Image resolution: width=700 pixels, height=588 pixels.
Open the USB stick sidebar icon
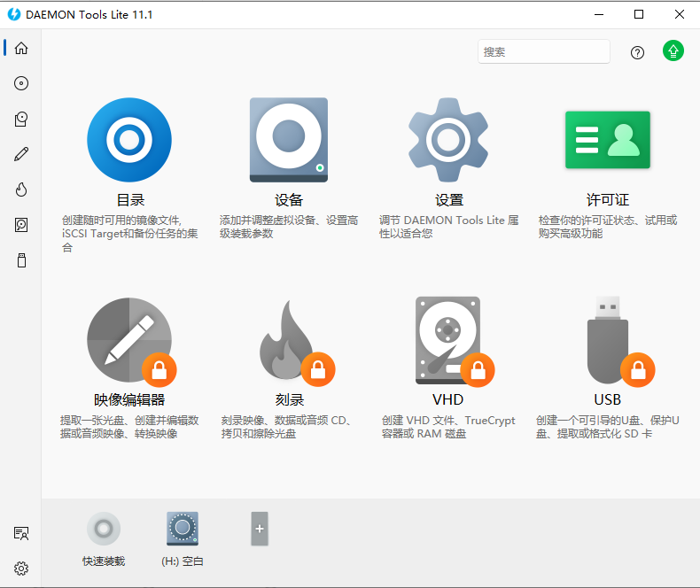[x=21, y=260]
